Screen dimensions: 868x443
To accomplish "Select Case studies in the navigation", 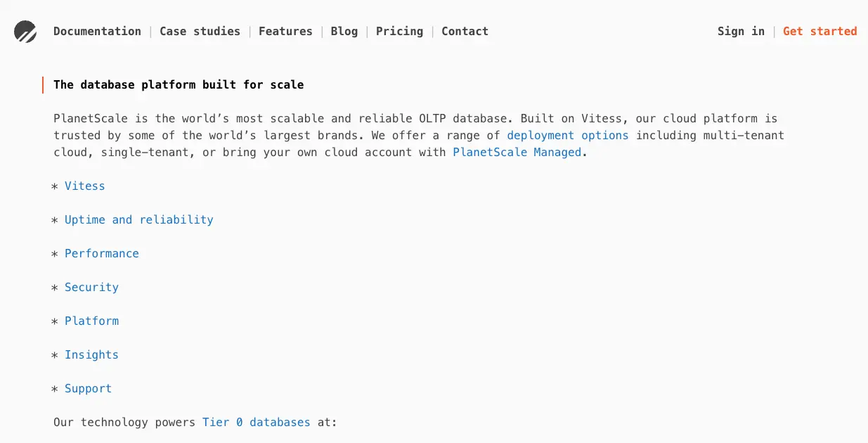I will (200, 31).
